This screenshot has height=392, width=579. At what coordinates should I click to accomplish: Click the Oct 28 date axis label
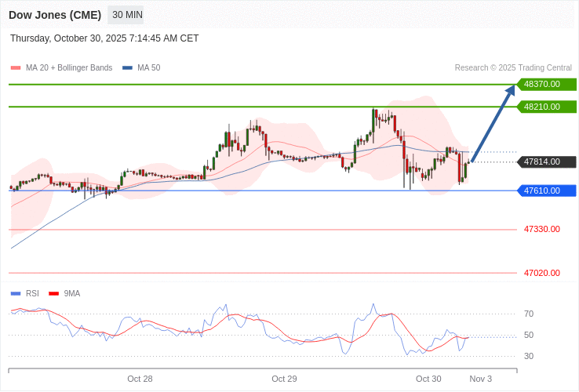(140, 379)
